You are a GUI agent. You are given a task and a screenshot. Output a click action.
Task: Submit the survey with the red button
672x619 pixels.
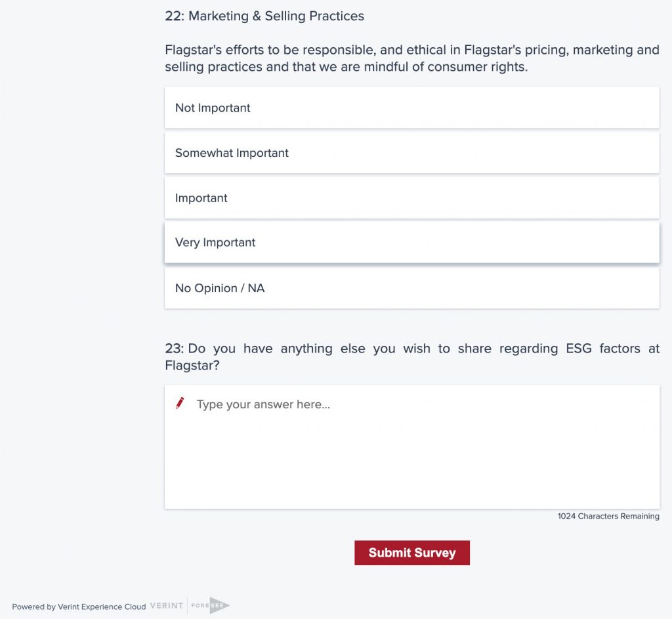[412, 553]
